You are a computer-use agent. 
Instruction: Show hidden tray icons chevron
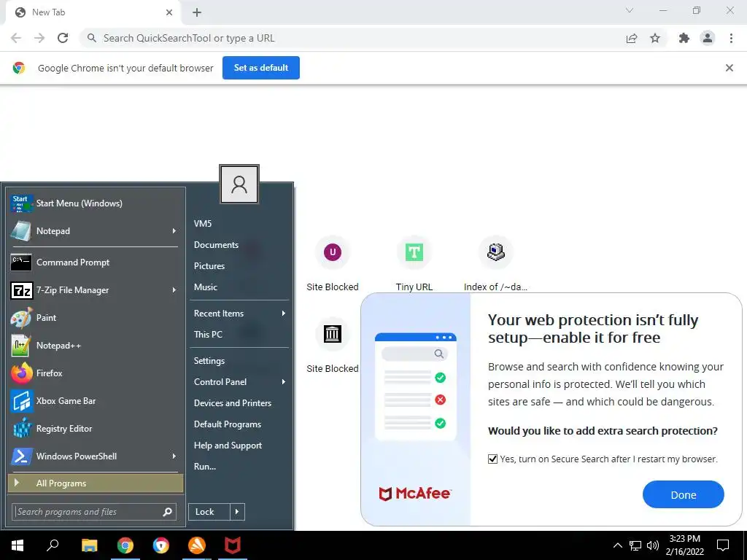617,545
